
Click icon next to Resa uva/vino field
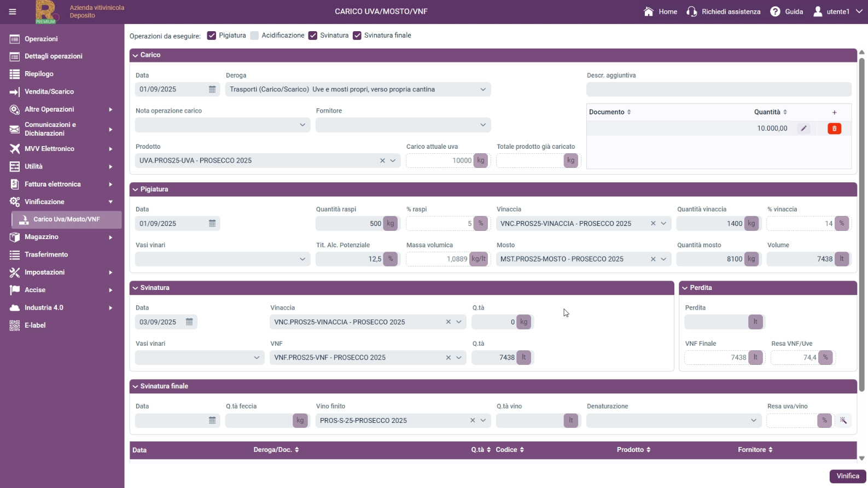click(843, 420)
